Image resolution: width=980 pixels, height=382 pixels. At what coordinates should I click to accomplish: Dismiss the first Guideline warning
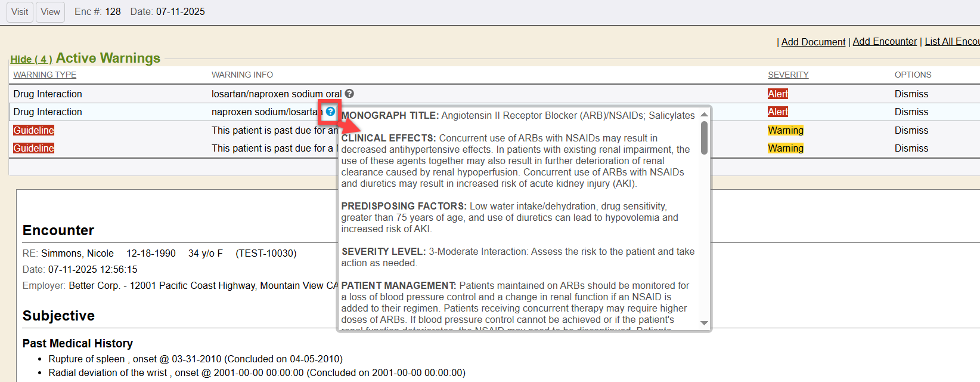click(x=911, y=130)
